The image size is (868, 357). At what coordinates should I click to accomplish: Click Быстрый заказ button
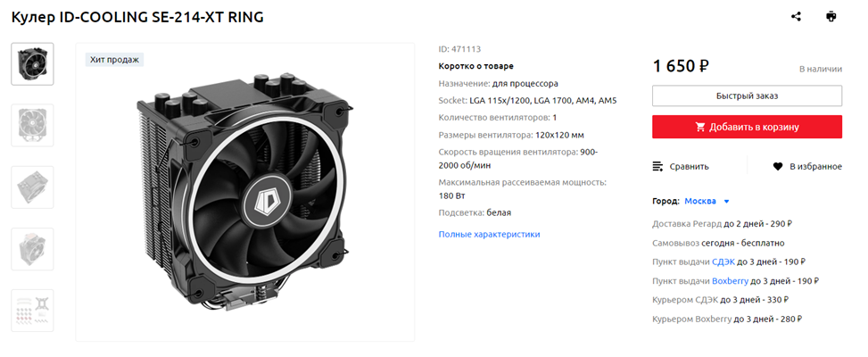747,95
